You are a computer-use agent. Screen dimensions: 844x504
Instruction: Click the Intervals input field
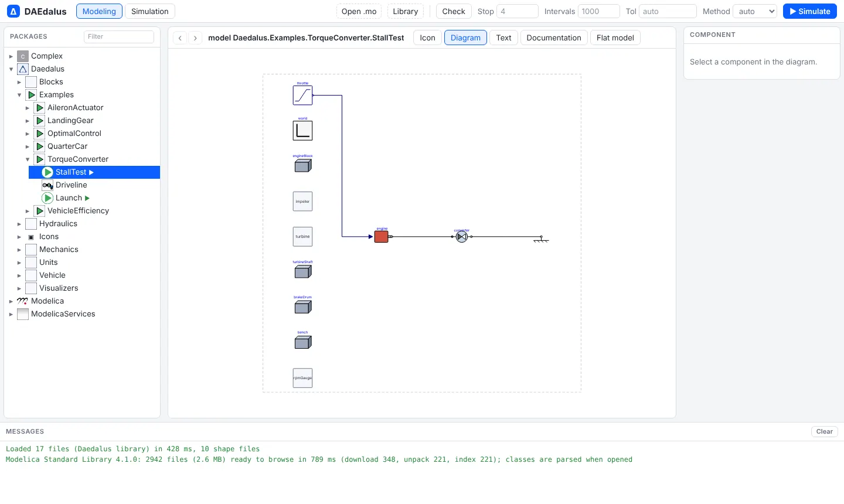coord(599,11)
